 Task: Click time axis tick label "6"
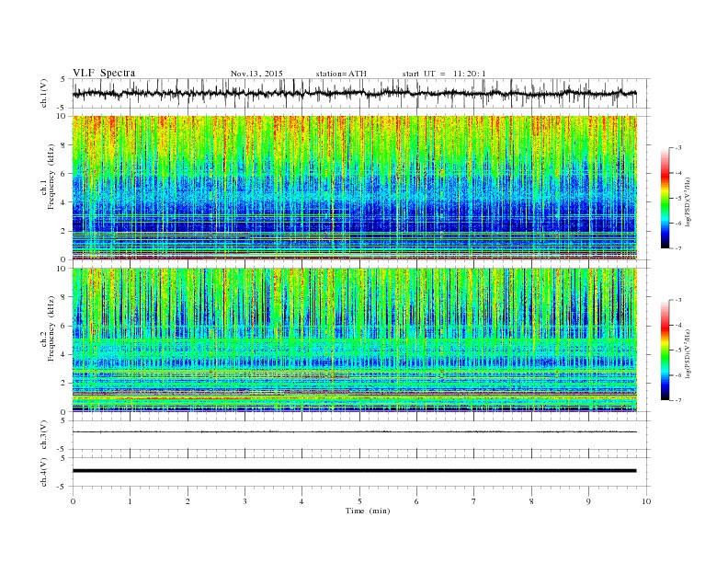[416, 501]
